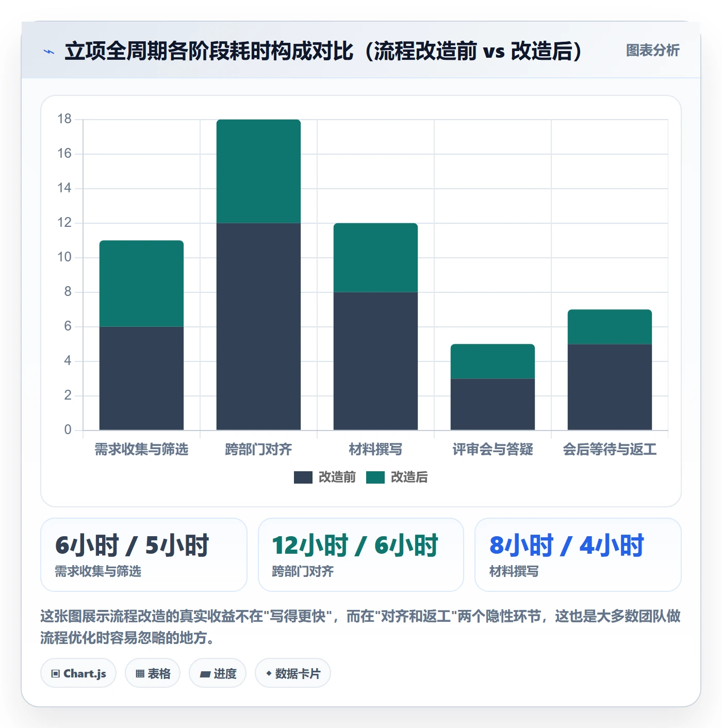Click the description paragraph starting 这张图展示

(x=361, y=627)
